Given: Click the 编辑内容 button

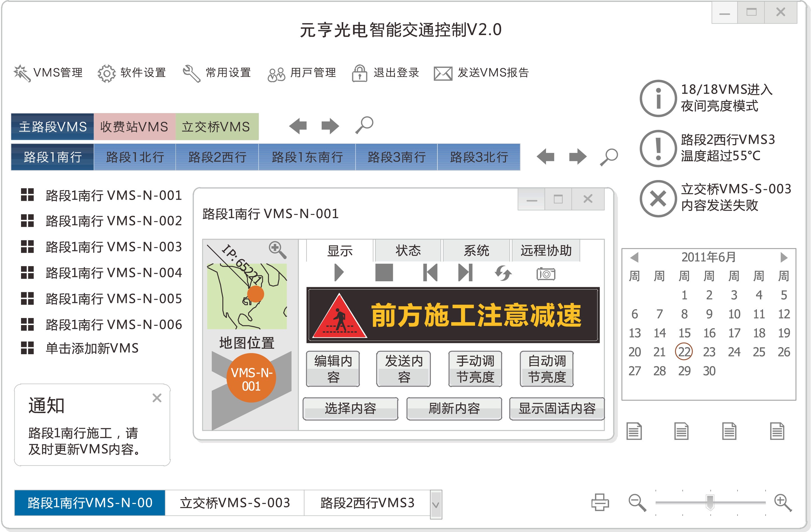Looking at the screenshot, I should (333, 369).
